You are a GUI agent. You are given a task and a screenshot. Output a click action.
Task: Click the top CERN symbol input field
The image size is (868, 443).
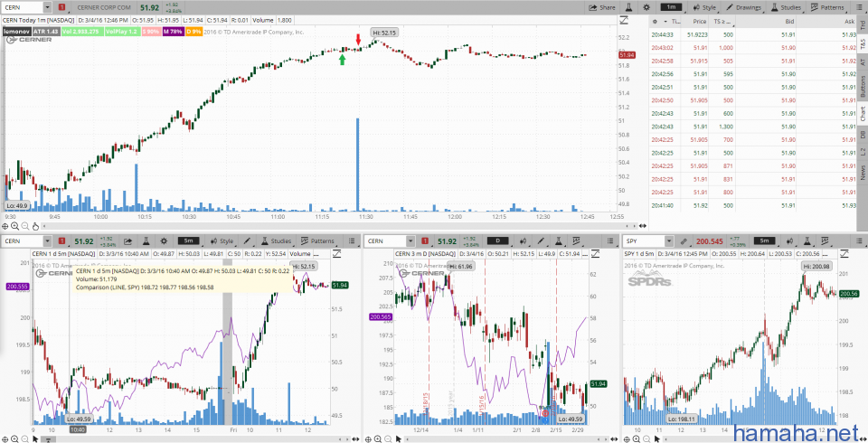click(22, 8)
